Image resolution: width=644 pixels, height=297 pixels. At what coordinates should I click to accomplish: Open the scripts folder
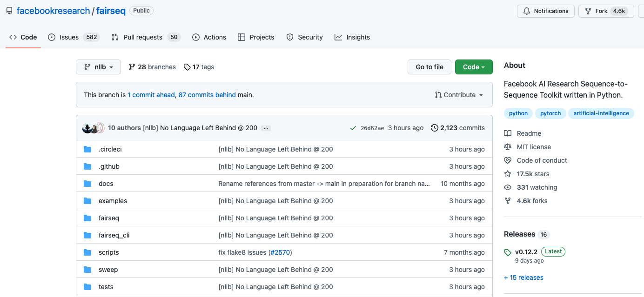[x=109, y=252]
